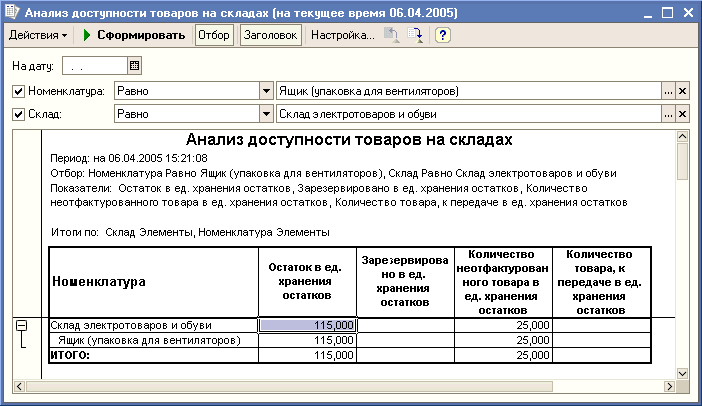This screenshot has height=406, width=702.
Task: Open the Настройка settings dialog
Action: coord(342,36)
